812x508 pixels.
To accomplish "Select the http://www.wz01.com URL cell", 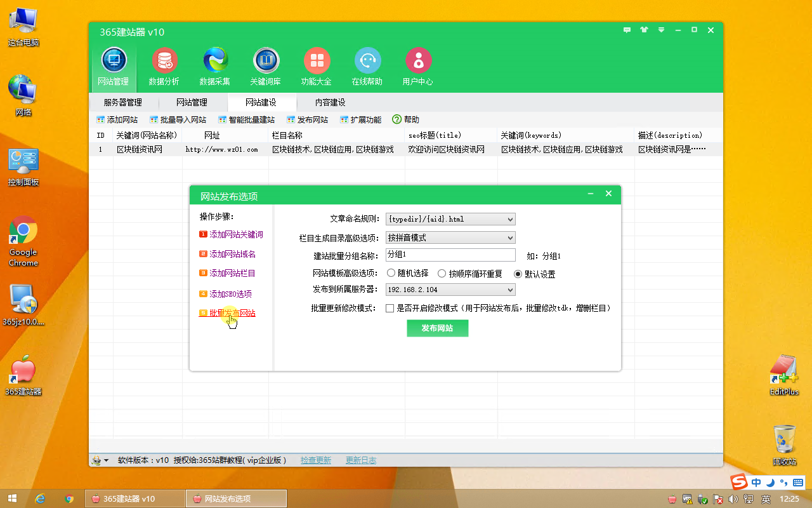I will click(x=222, y=150).
